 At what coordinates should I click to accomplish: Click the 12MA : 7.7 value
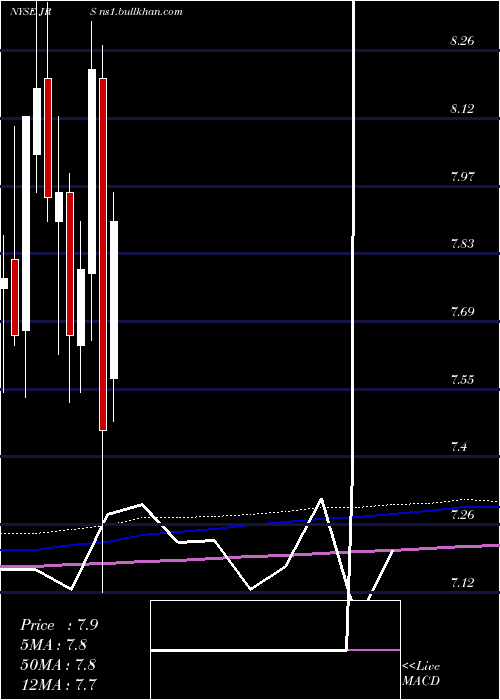point(58,684)
